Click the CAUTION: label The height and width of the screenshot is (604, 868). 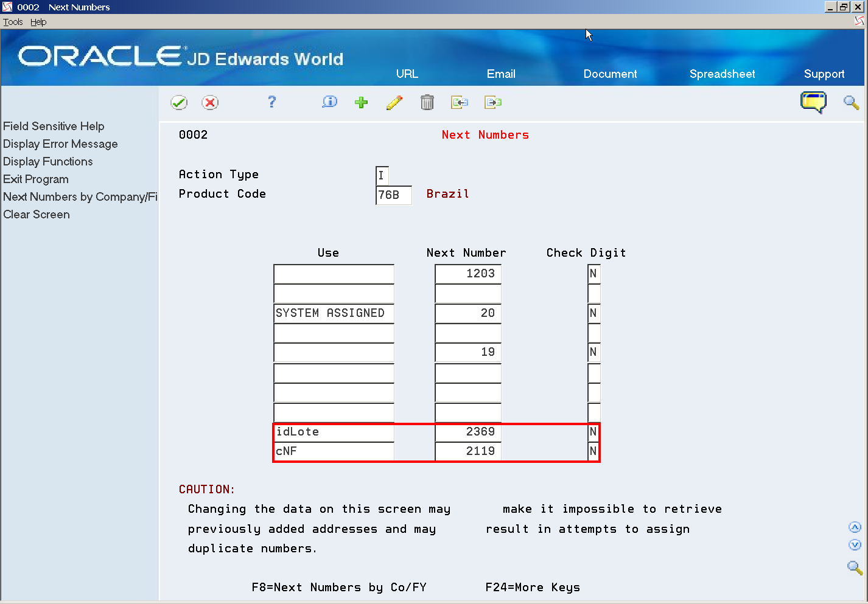[207, 489]
